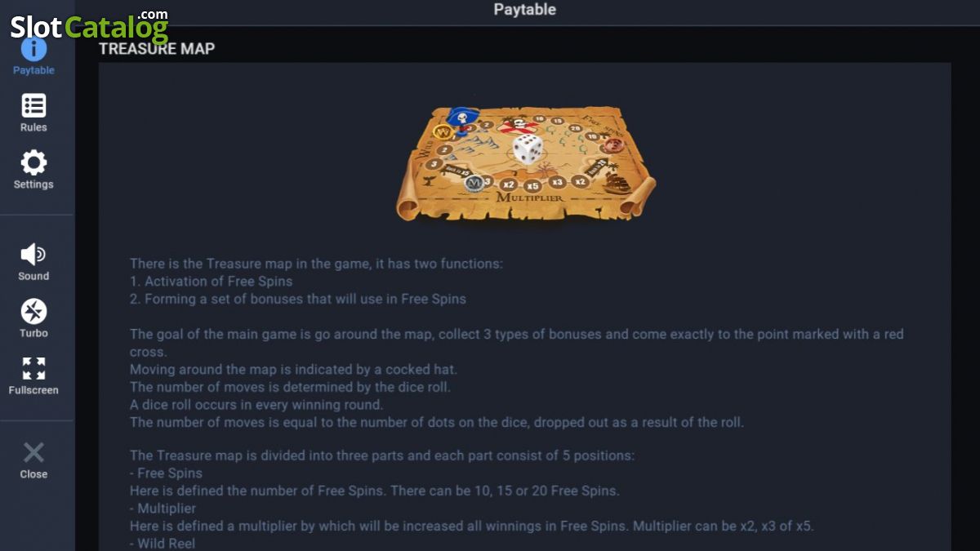Click the gold W coin on map
Viewport: 980px width, 551px height.
(443, 132)
